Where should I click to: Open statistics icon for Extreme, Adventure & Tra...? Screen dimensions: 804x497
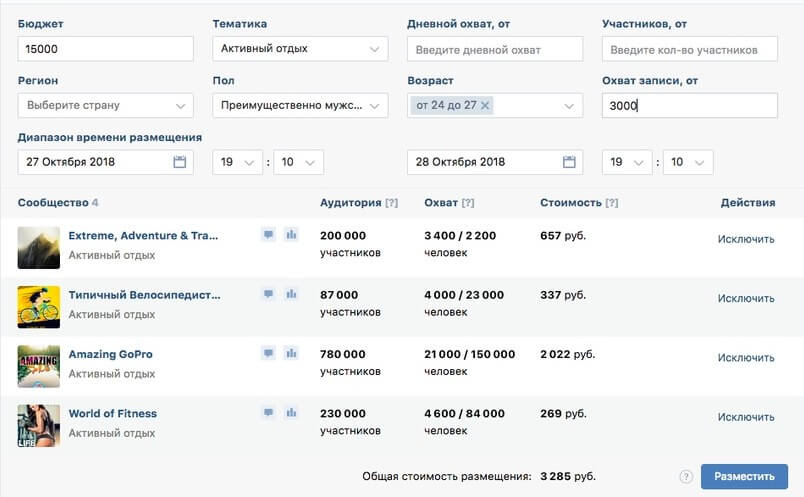click(291, 234)
